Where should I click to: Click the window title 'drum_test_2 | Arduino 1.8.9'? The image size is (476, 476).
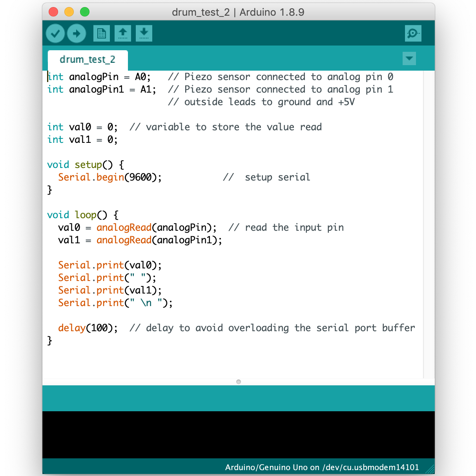coord(238,12)
